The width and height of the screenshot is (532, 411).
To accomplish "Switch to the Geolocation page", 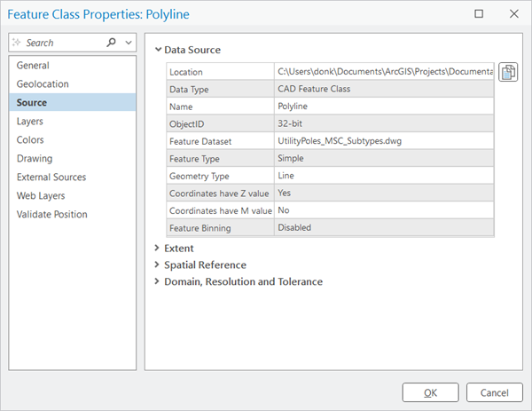I will tap(43, 84).
